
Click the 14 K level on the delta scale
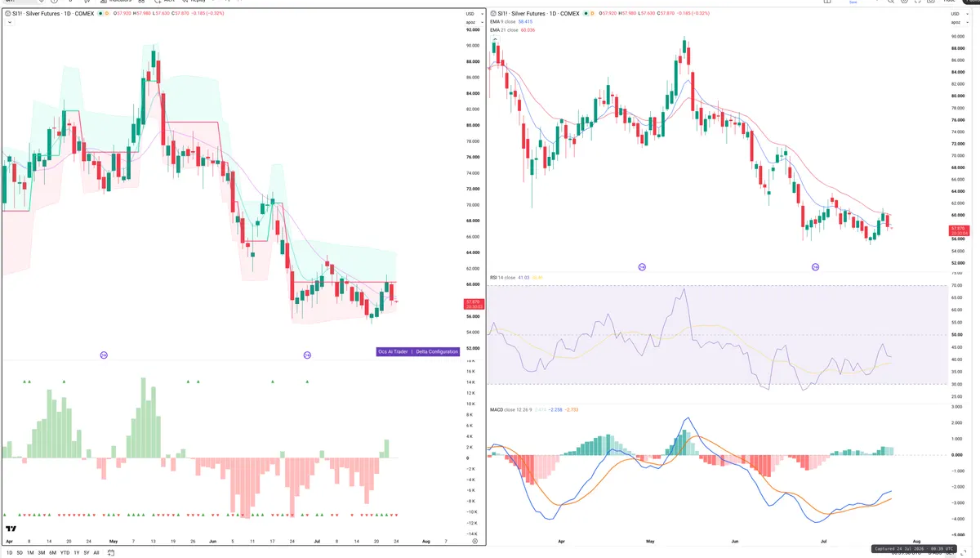click(470, 382)
